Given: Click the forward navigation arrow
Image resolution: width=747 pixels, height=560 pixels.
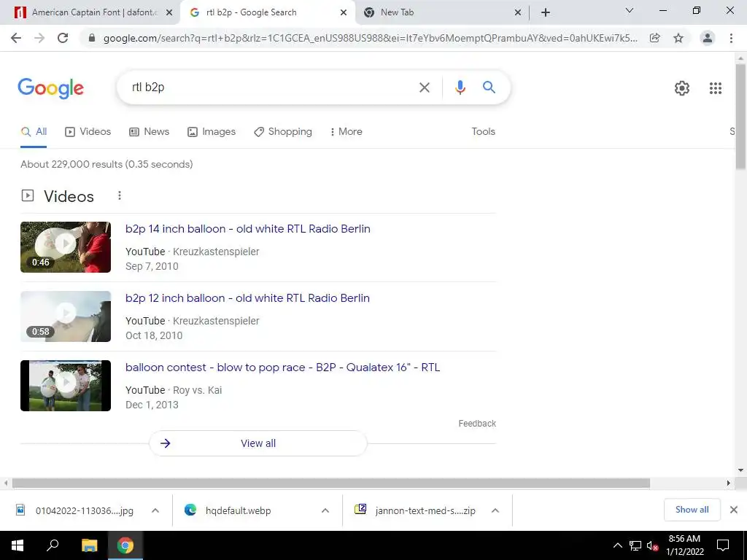Looking at the screenshot, I should pyautogui.click(x=39, y=38).
